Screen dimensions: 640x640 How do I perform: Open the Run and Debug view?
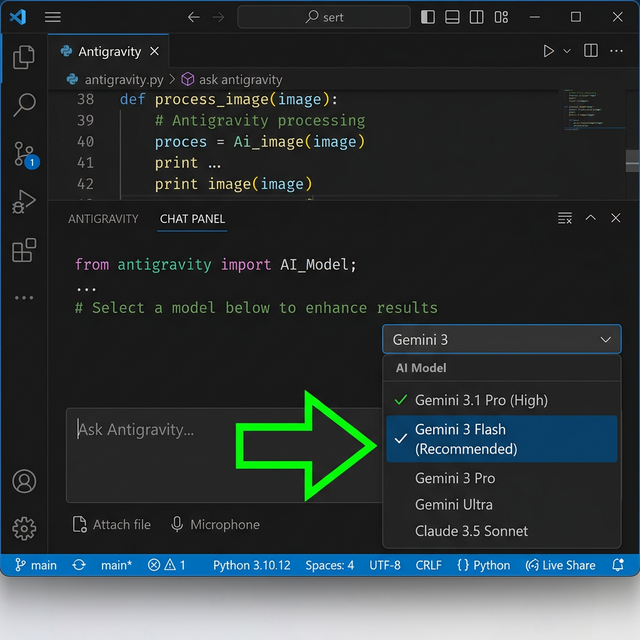[x=24, y=203]
